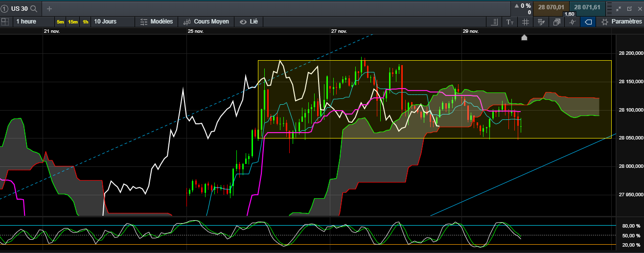This screenshot has width=644, height=253.
Task: Select the grid color picker tool
Action: click(541, 22)
